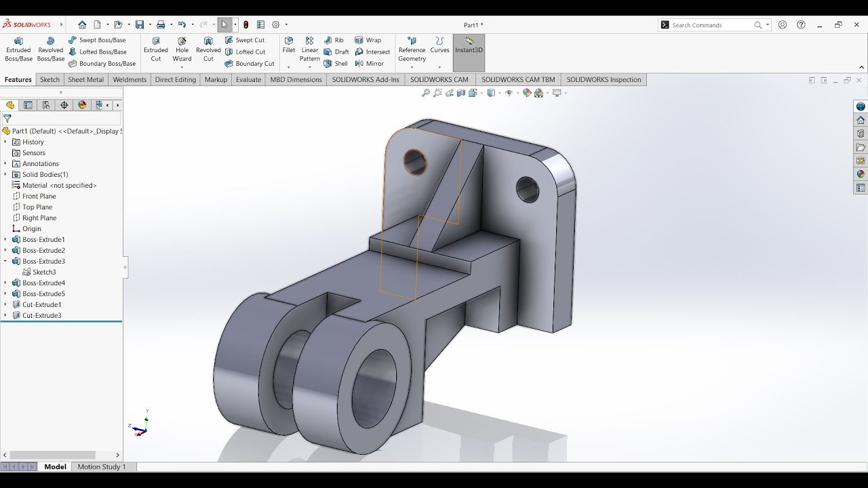The image size is (868, 488).
Task: Select the Revolved Boss/Base tool
Action: pyautogui.click(x=50, y=49)
